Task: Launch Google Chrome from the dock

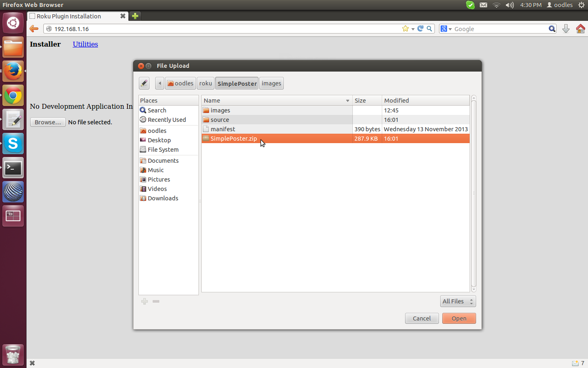Action: (x=13, y=96)
